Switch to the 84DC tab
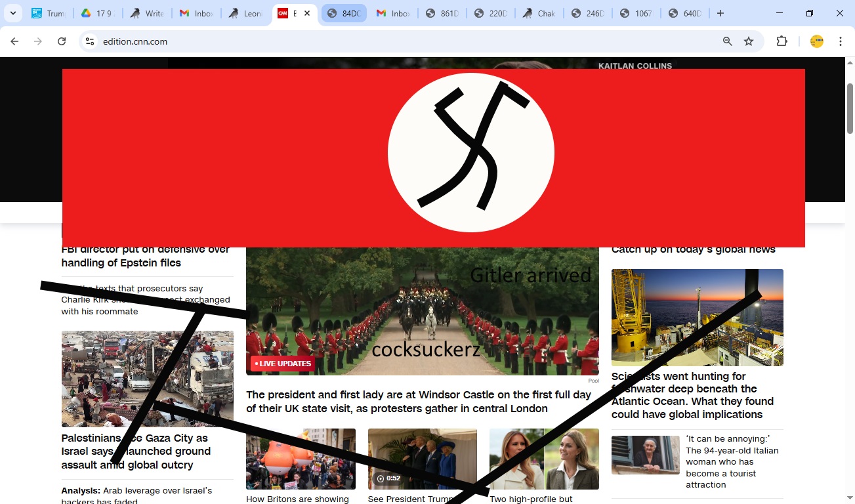The width and height of the screenshot is (855, 504). click(344, 13)
